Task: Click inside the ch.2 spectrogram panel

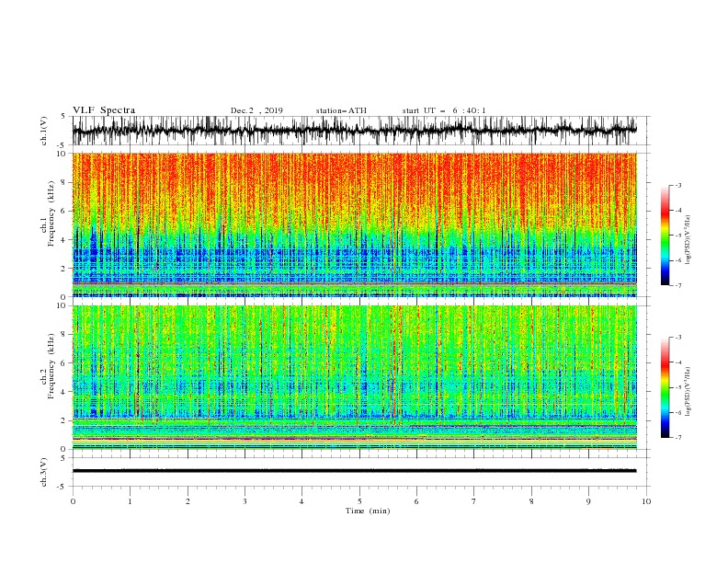Action: 354,377
